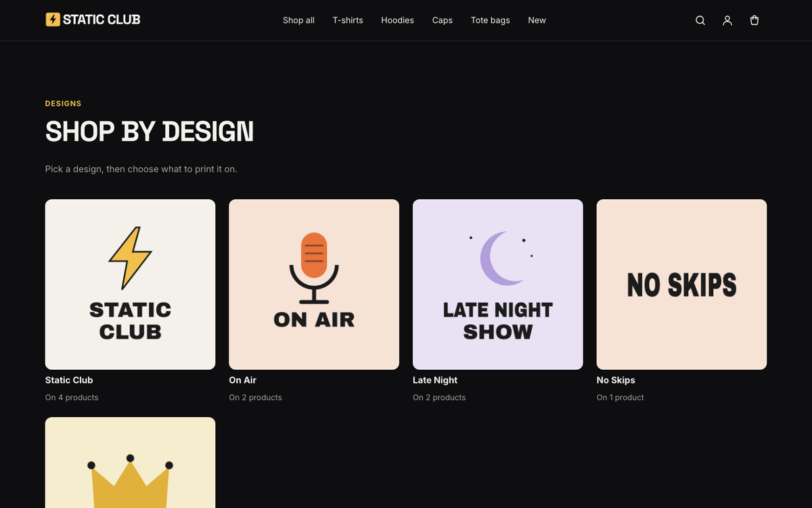Open the No Skips design thumbnail
The height and width of the screenshot is (508, 812).
pos(681,284)
